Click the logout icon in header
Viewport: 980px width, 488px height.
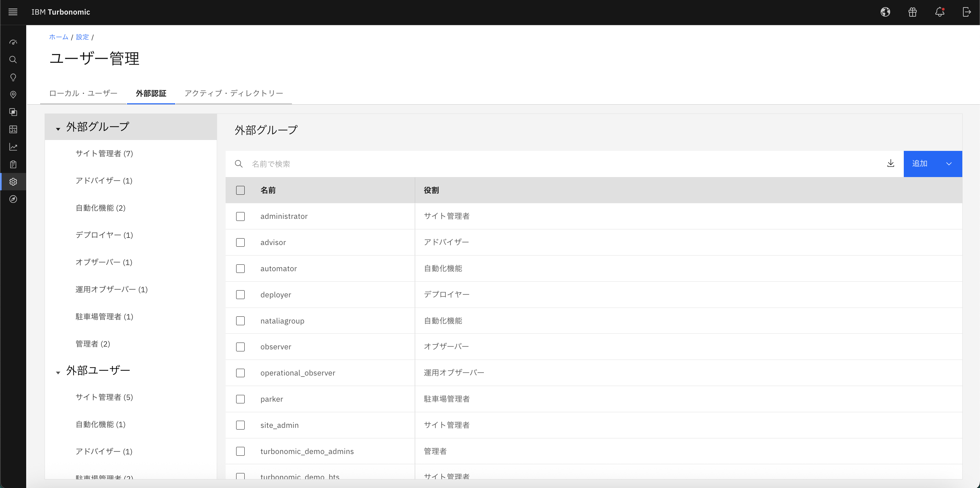click(966, 12)
